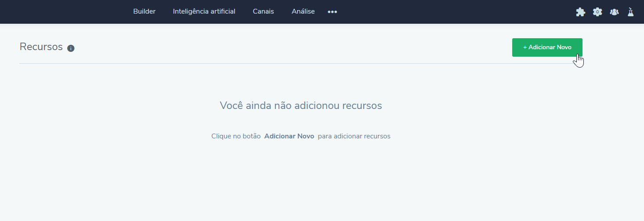The height and width of the screenshot is (221, 644).
Task: Click the 'para adicionar recursos' hint text
Action: pos(354,136)
